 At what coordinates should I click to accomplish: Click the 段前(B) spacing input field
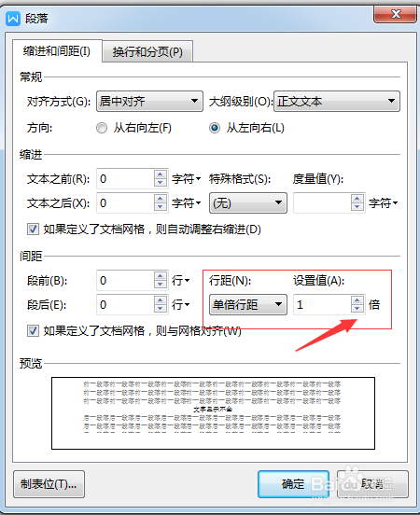coord(125,281)
